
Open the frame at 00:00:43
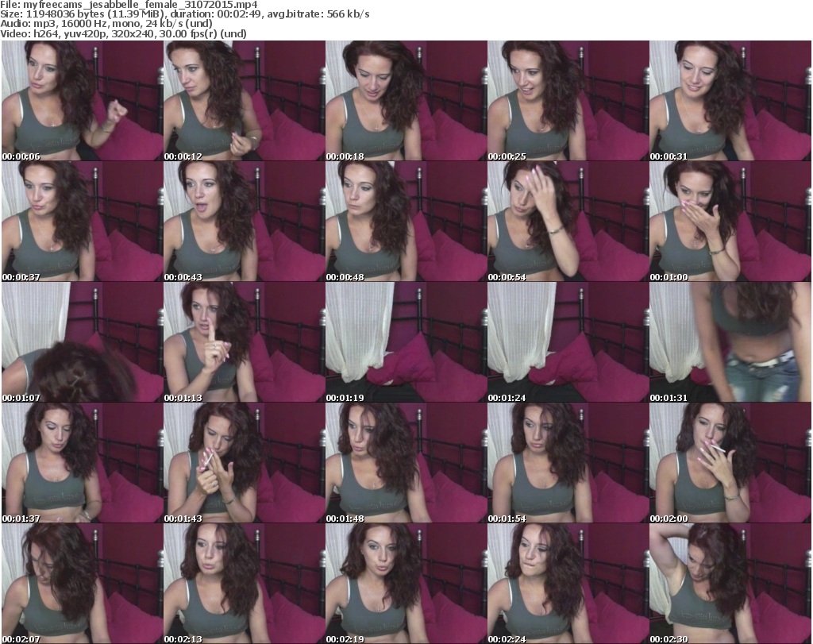coord(245,222)
